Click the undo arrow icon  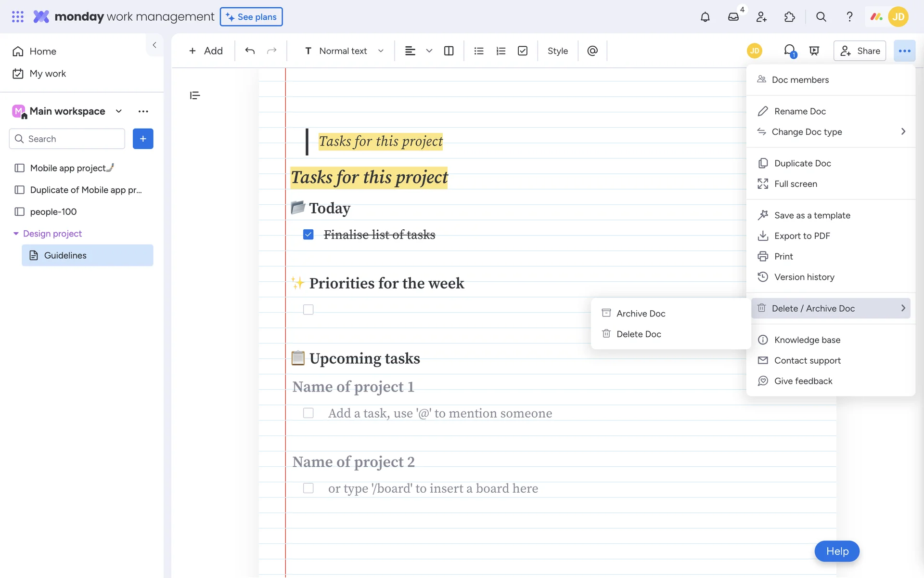pos(250,51)
